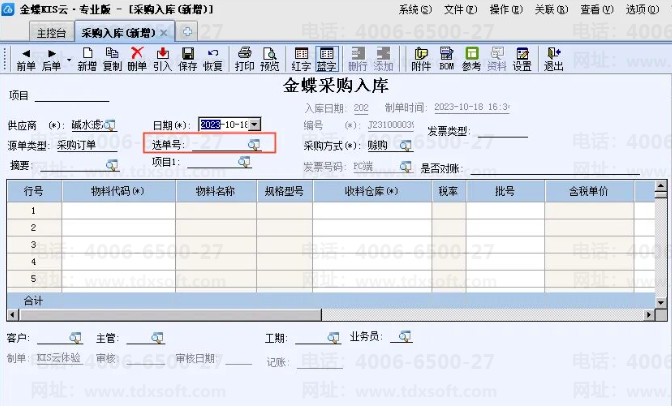This screenshot has height=408, width=672.
Task: Open attachments with 附件
Action: pyautogui.click(x=421, y=59)
